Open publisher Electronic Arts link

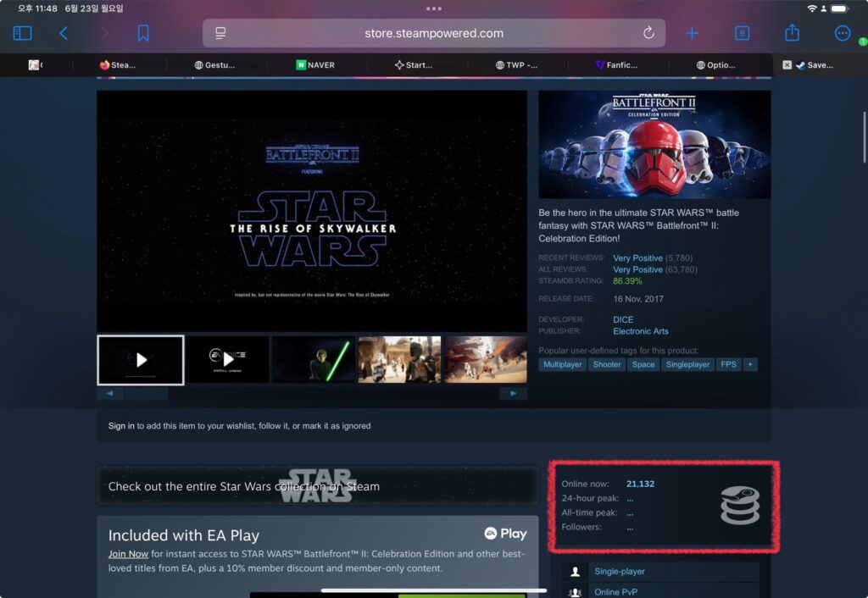[x=641, y=331]
